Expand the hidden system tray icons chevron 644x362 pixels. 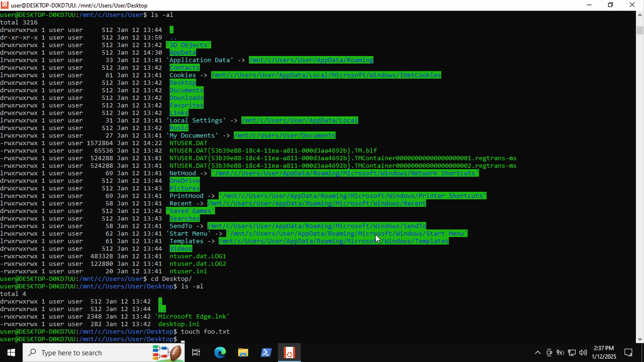coord(538,353)
